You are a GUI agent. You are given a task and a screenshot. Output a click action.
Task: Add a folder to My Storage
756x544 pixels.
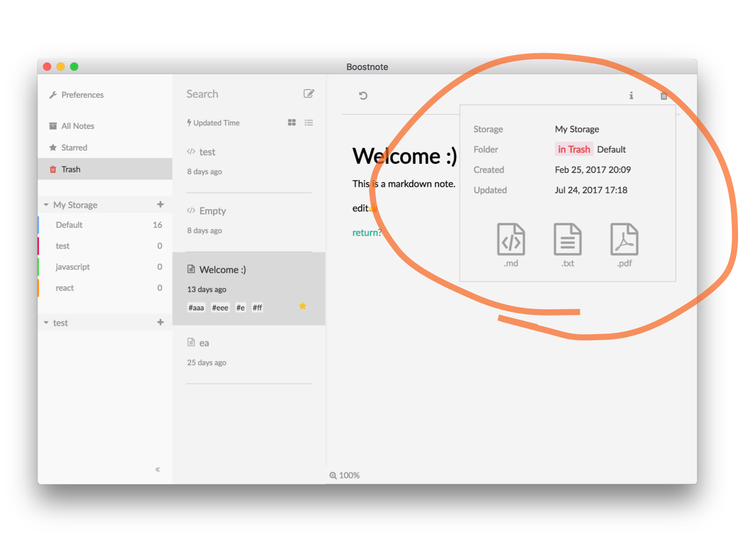(160, 204)
